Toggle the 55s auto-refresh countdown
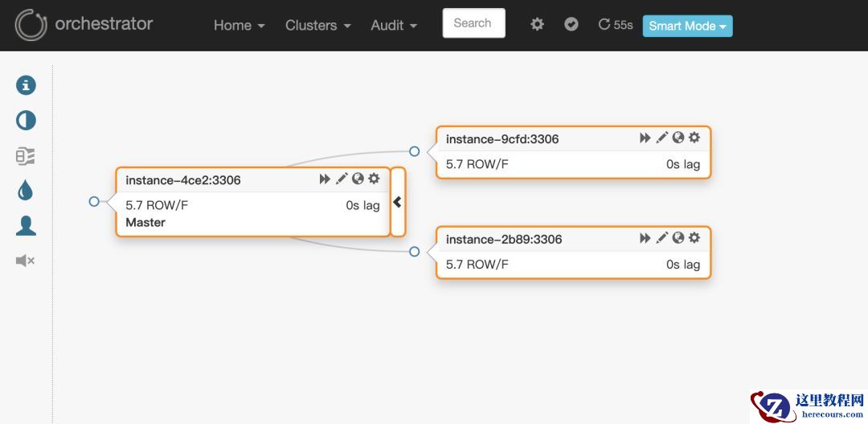868x424 pixels. pos(616,25)
